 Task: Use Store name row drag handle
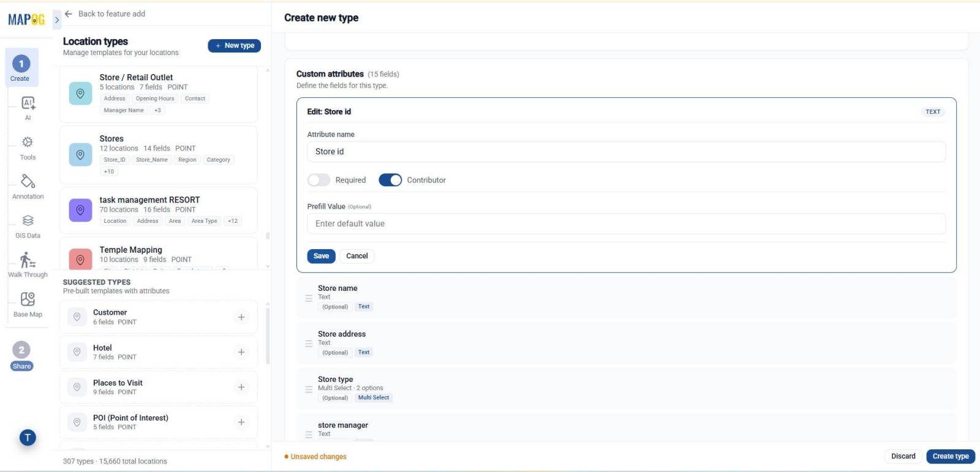pos(309,298)
